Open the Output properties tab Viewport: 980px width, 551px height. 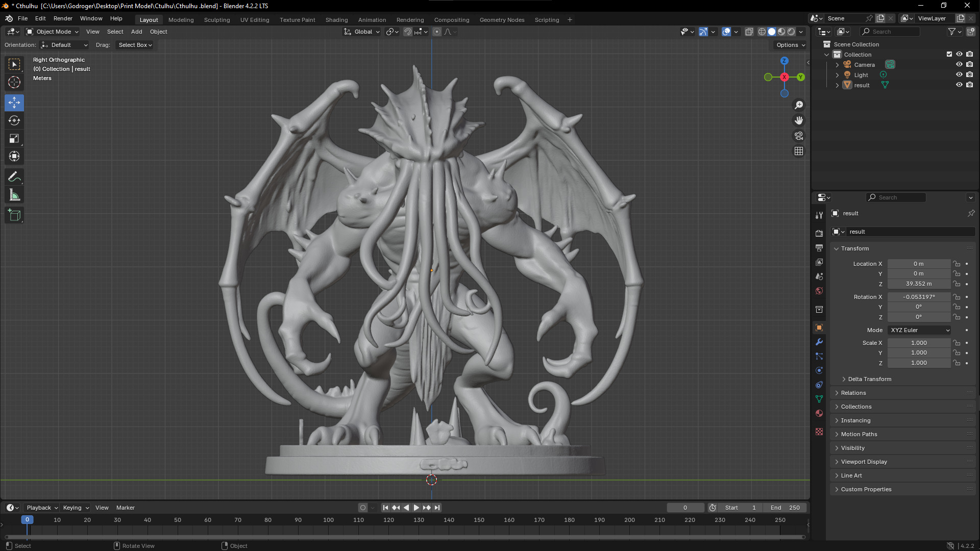pos(819,248)
